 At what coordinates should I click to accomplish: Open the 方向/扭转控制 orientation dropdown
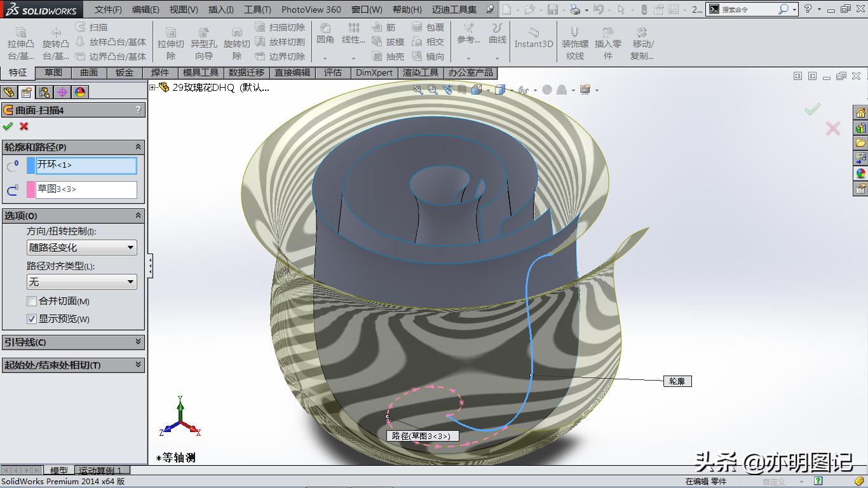pyautogui.click(x=132, y=247)
